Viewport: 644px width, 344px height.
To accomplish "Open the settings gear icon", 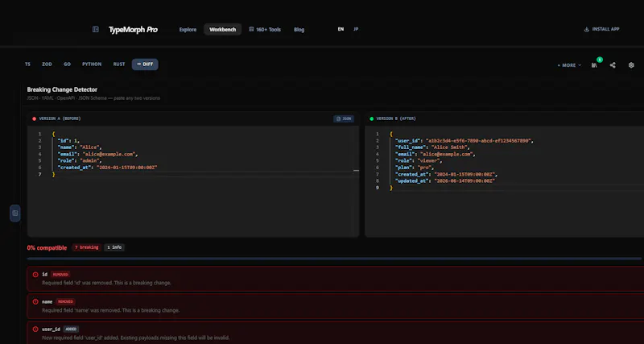I will pyautogui.click(x=631, y=65).
